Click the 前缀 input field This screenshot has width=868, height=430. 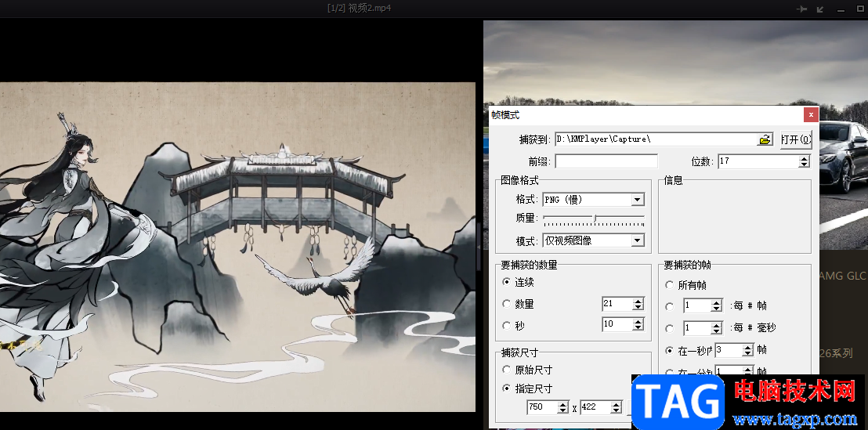coord(606,161)
